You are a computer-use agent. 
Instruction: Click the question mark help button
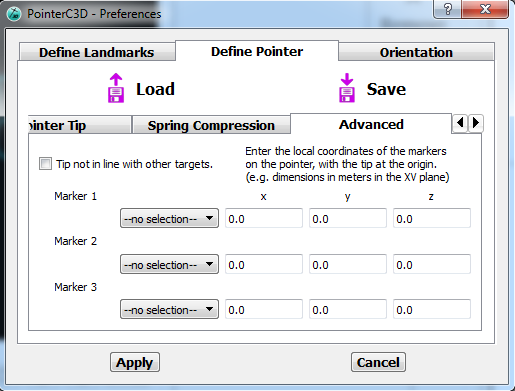click(x=448, y=9)
